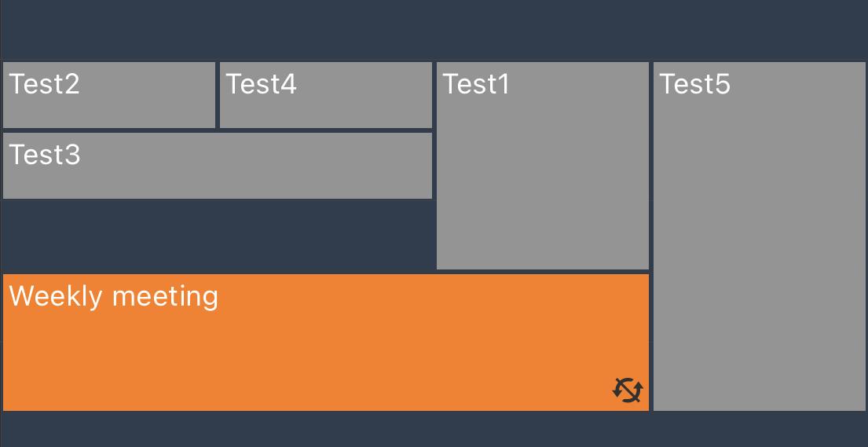Click the empty slot below Test3
This screenshot has width=868, height=447.
[218, 236]
